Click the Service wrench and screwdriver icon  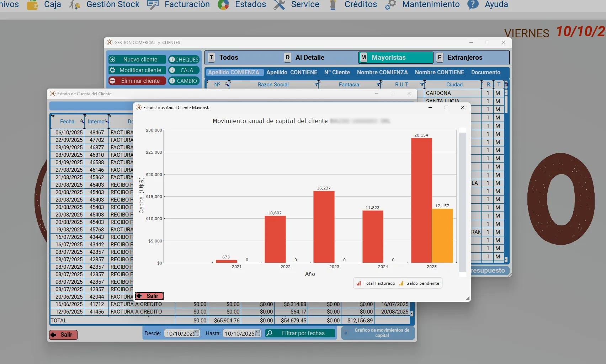(x=279, y=5)
